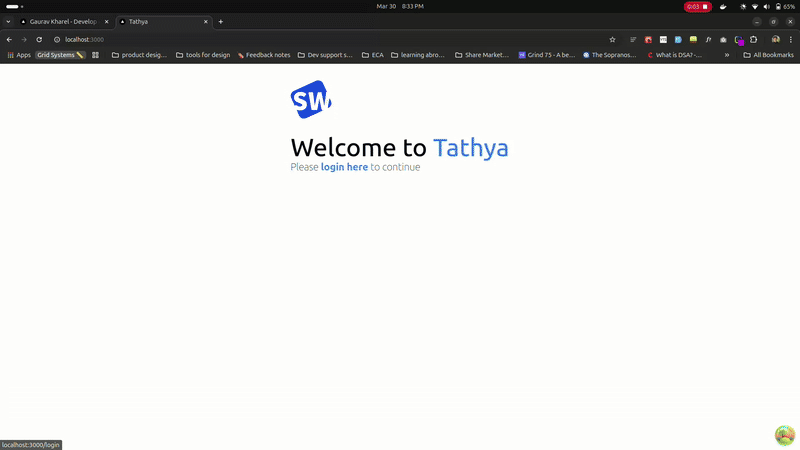800x450 pixels.
Task: Open the Activities workspace pill
Action: [x=14, y=7]
